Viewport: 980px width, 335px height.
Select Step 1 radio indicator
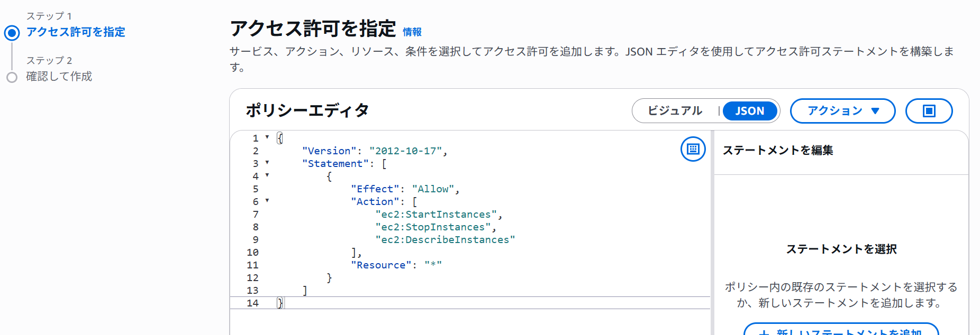coord(12,33)
